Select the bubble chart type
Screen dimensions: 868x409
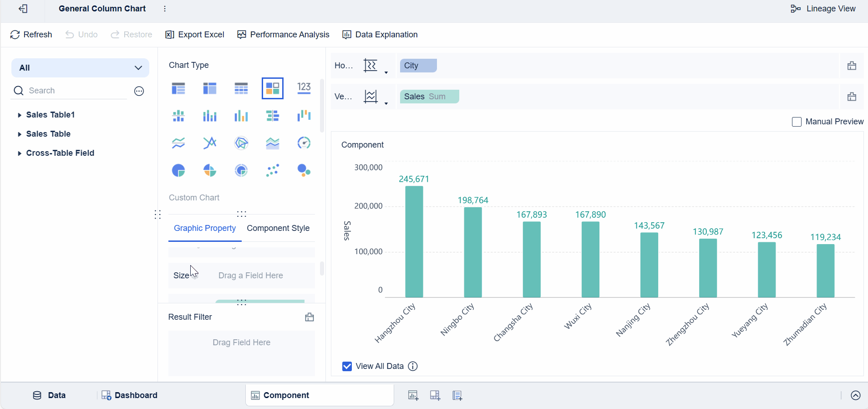pos(304,170)
